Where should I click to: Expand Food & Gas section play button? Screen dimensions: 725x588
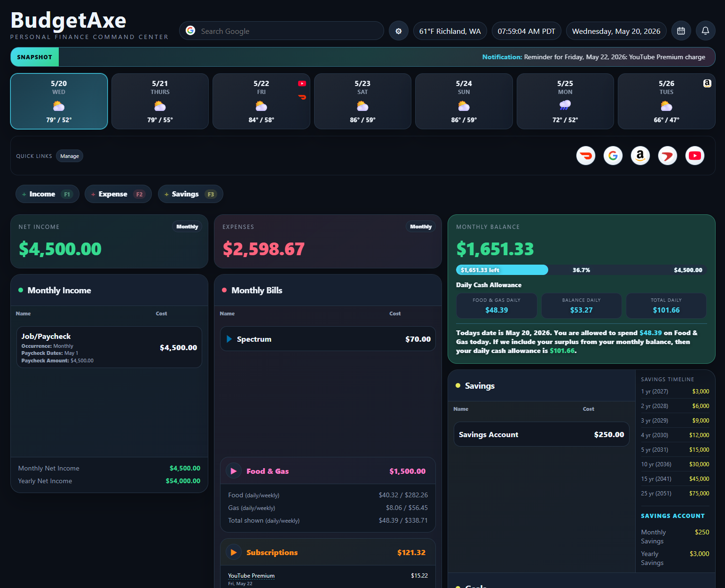point(234,471)
